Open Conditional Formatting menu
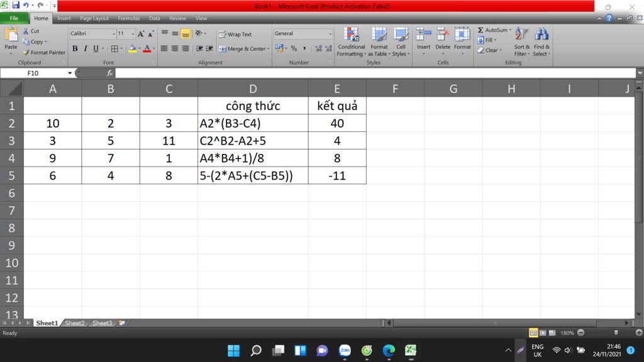Image resolution: width=644 pixels, height=362 pixels. [x=351, y=42]
